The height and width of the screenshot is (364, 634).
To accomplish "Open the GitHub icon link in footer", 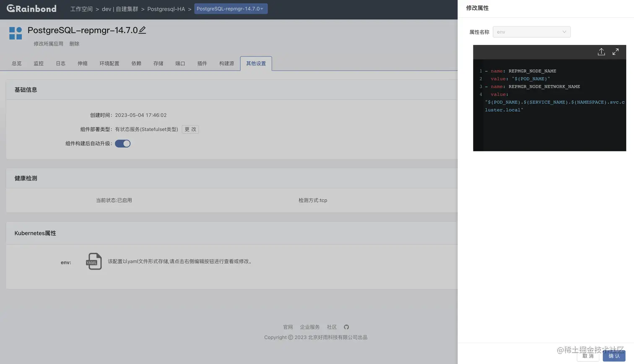I will (x=346, y=327).
